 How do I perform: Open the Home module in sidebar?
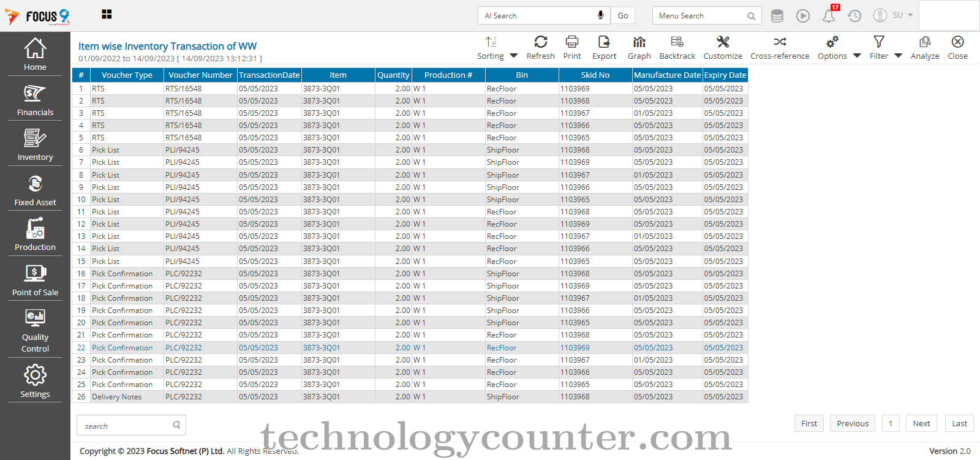click(x=35, y=55)
